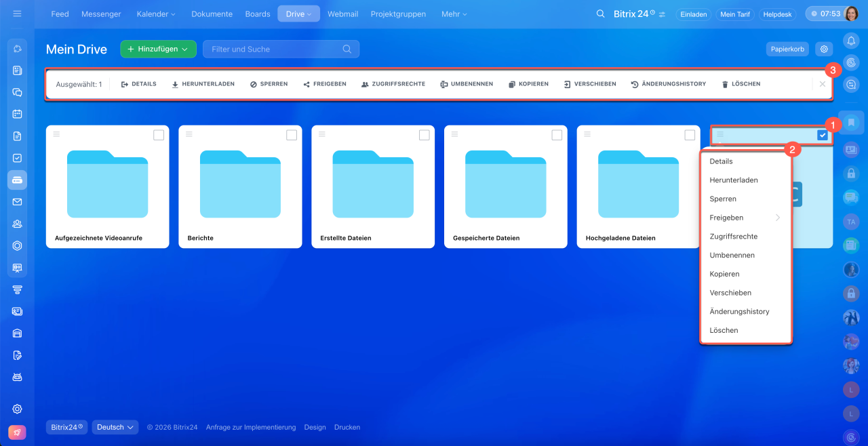Open settings gear in left sidebar bottom
The image size is (868, 446).
[18, 409]
